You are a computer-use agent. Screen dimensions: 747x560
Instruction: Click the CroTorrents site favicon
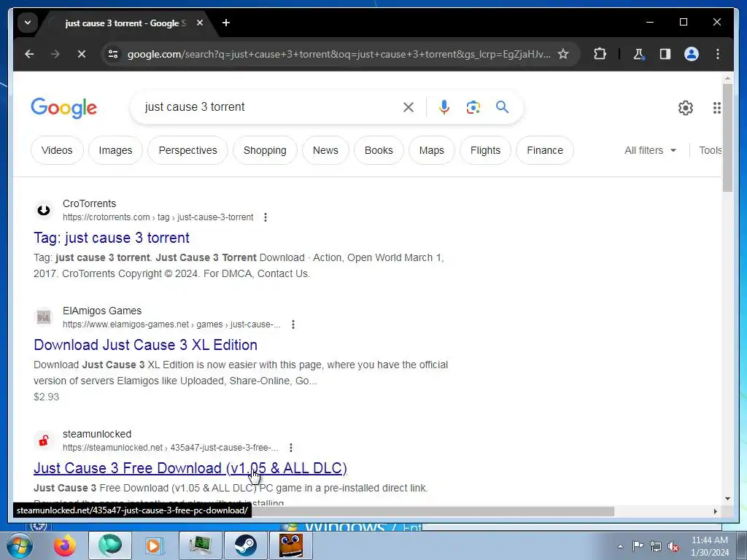click(43, 210)
